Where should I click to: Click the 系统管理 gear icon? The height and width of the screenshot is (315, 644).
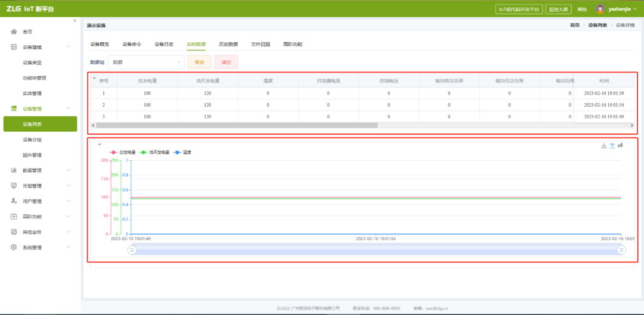click(14, 247)
